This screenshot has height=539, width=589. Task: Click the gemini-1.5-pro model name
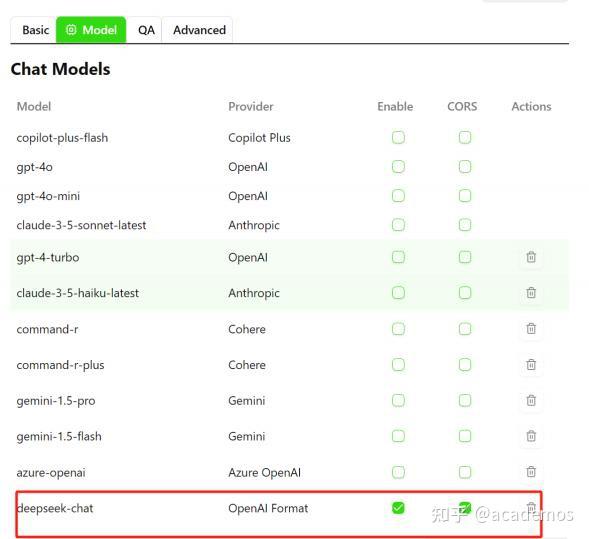click(56, 401)
